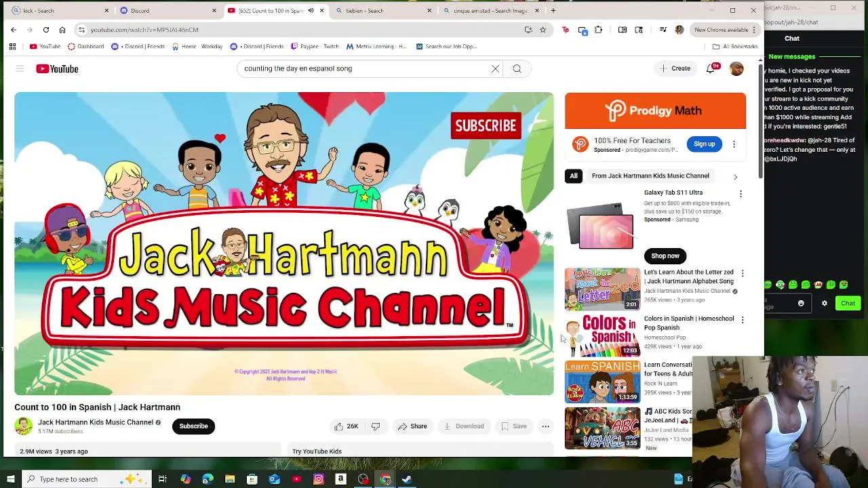
Task: Open Steam from the taskbar
Action: click(x=407, y=479)
